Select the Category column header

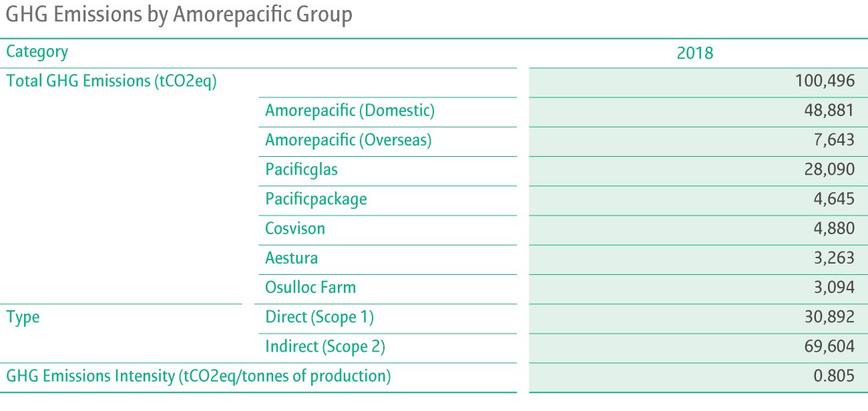coord(37,51)
